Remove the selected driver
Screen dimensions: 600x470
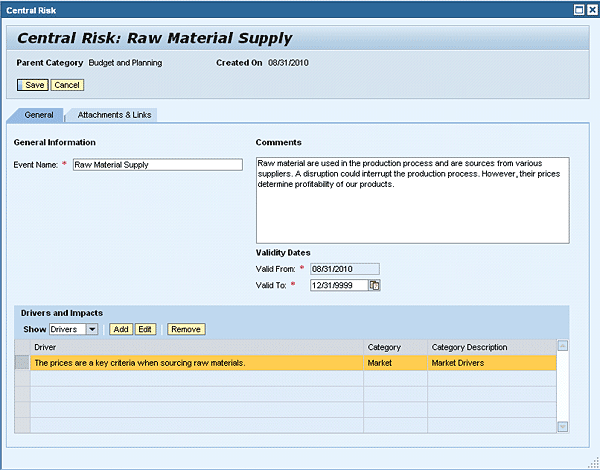185,329
